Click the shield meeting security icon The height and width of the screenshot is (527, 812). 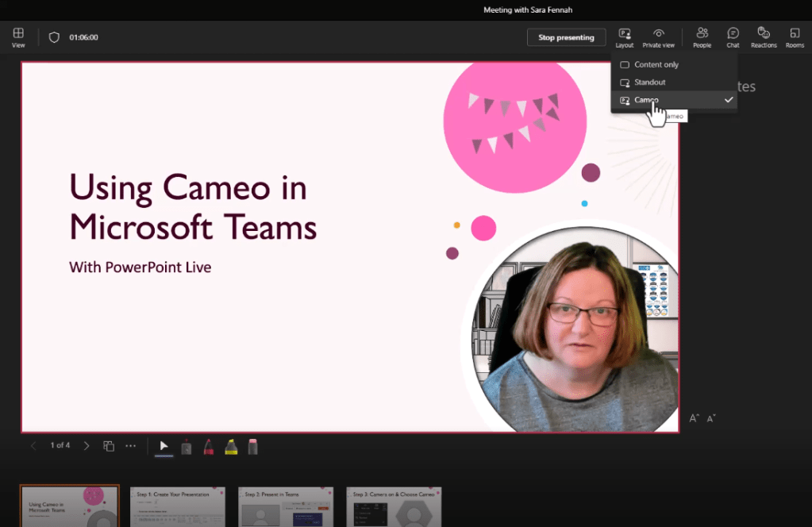54,37
